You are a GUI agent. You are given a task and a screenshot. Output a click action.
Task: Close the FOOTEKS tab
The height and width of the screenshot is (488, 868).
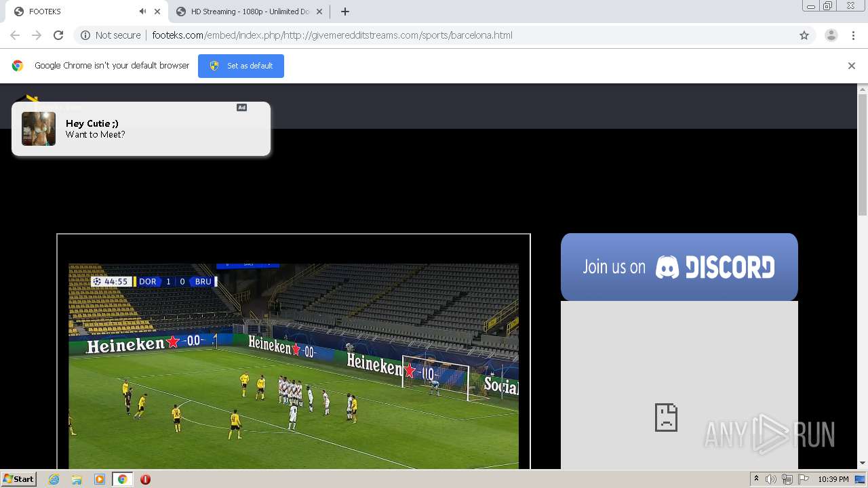click(x=157, y=12)
